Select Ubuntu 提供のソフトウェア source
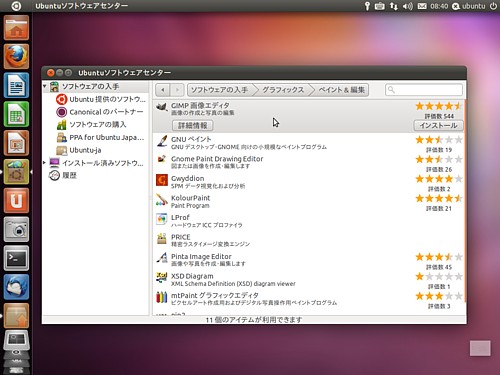The image size is (500, 375). [100, 99]
